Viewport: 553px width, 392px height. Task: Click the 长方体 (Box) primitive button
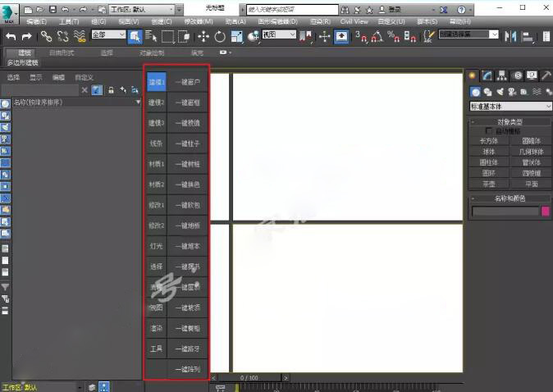[488, 141]
